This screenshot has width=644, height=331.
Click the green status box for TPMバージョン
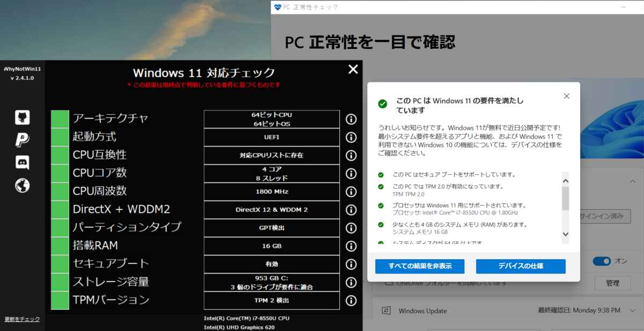[x=60, y=300]
